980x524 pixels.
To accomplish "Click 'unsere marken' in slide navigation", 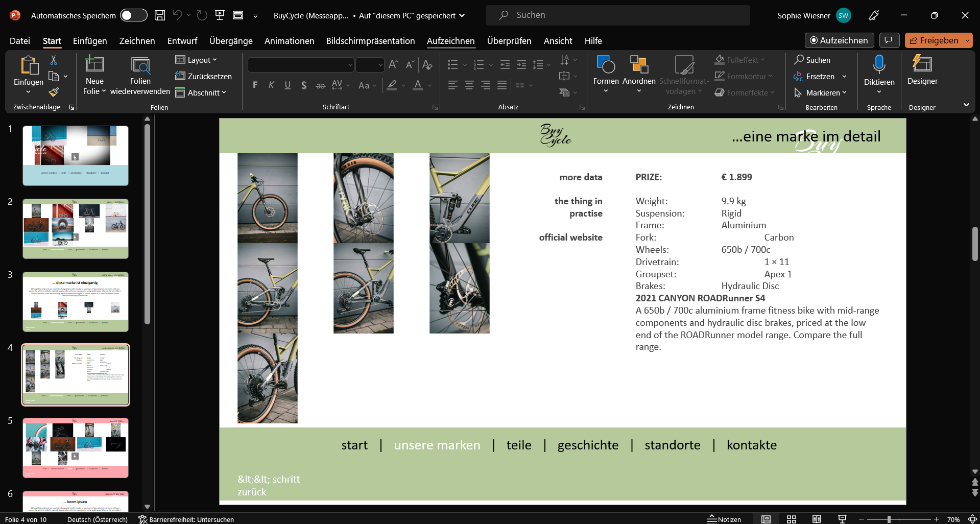I will tap(437, 445).
